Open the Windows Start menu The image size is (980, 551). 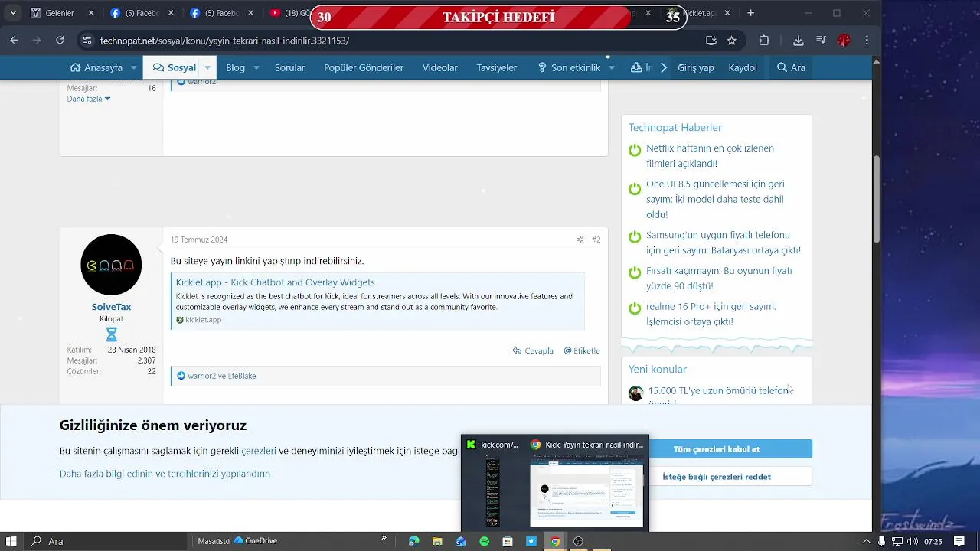click(11, 541)
